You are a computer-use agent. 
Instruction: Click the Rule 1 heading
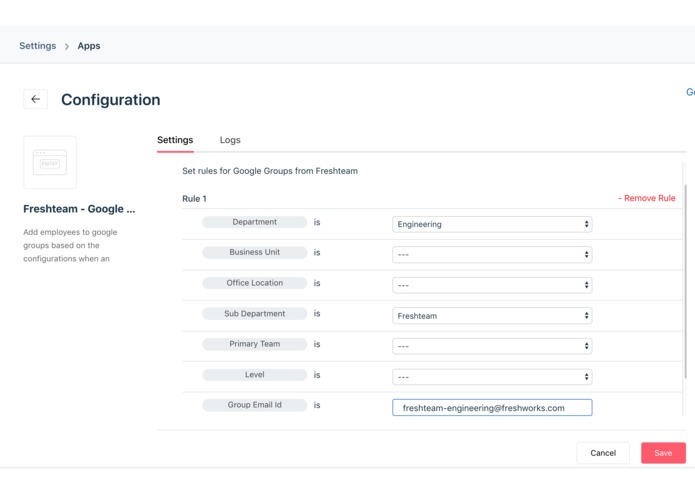click(x=194, y=198)
